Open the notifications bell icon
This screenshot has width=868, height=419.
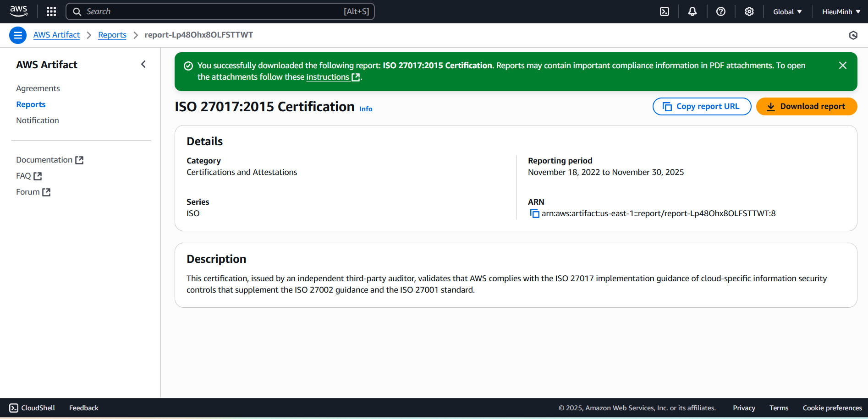[x=692, y=11]
